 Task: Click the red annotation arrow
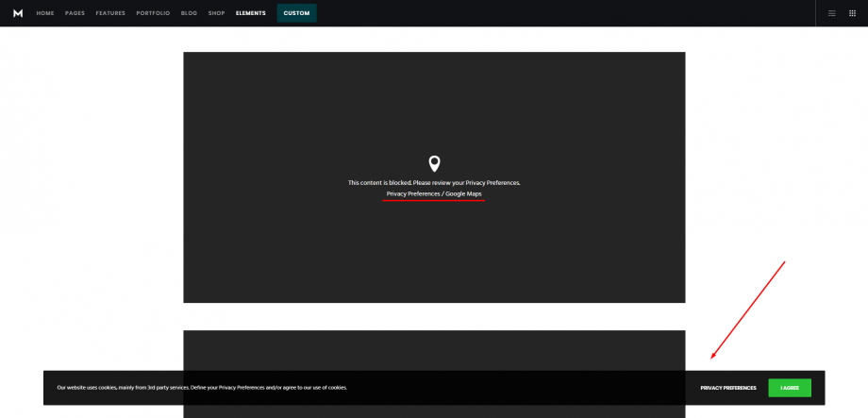tap(748, 309)
